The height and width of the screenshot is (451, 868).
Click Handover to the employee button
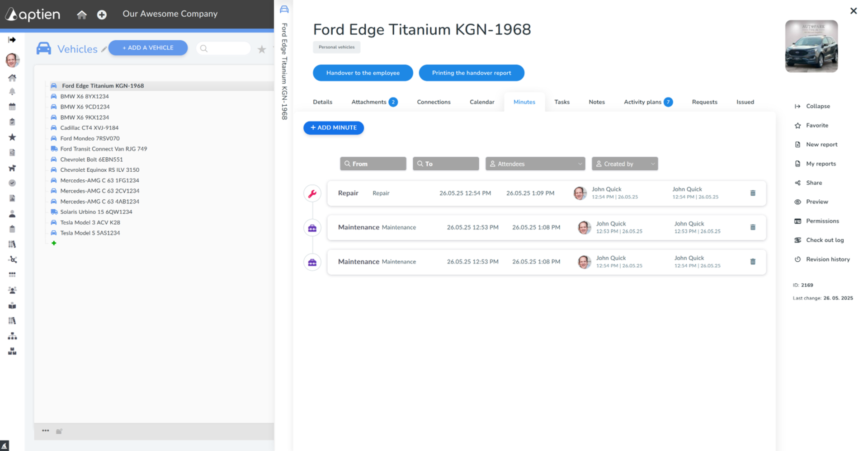(363, 73)
